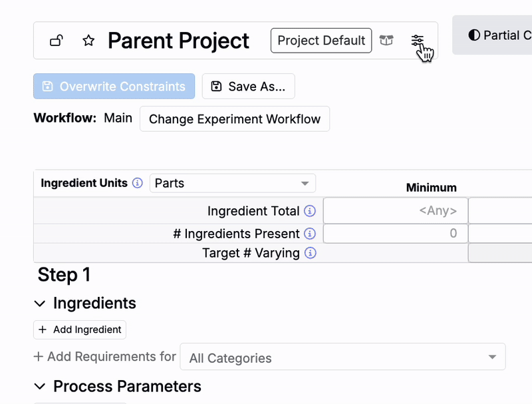Click the Add Ingredient button
This screenshot has height=404, width=532.
coord(80,329)
